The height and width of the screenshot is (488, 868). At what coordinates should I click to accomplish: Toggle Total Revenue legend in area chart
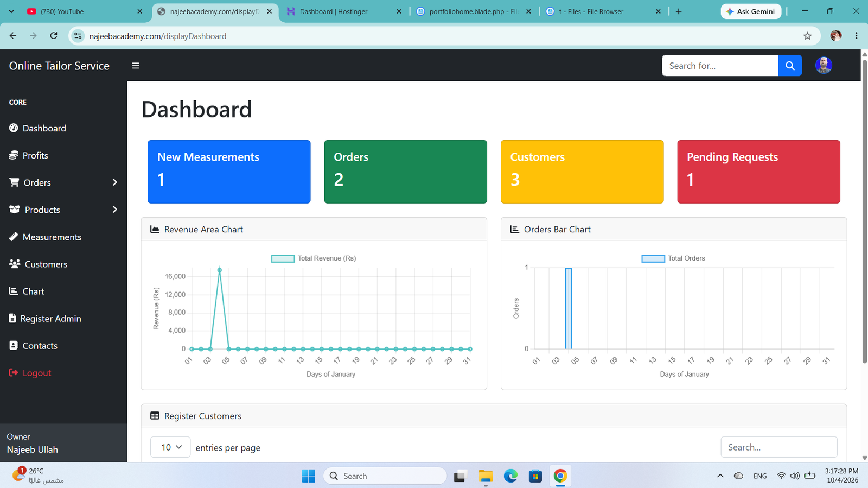tap(314, 258)
